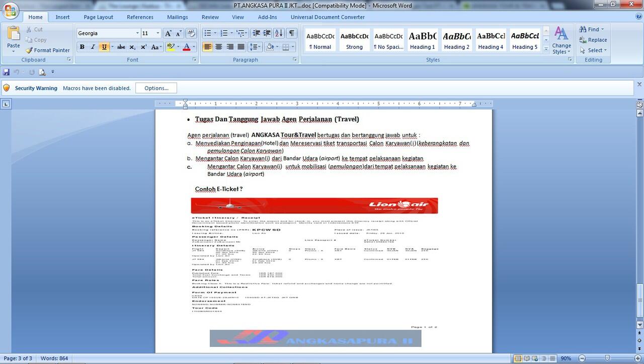Apply the No Spacing style

pos(388,40)
